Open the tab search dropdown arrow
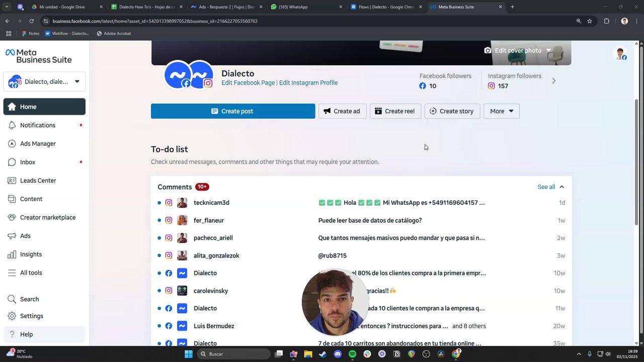 pos(7,7)
